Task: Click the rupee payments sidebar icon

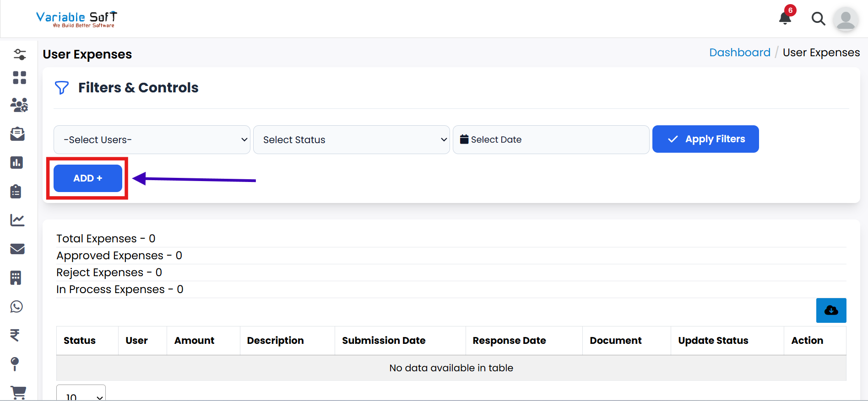Action: pyautogui.click(x=15, y=335)
